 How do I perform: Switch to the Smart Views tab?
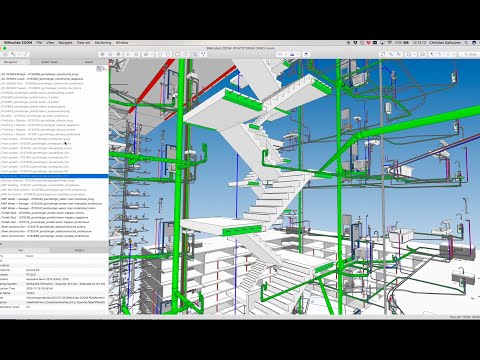pos(49,62)
